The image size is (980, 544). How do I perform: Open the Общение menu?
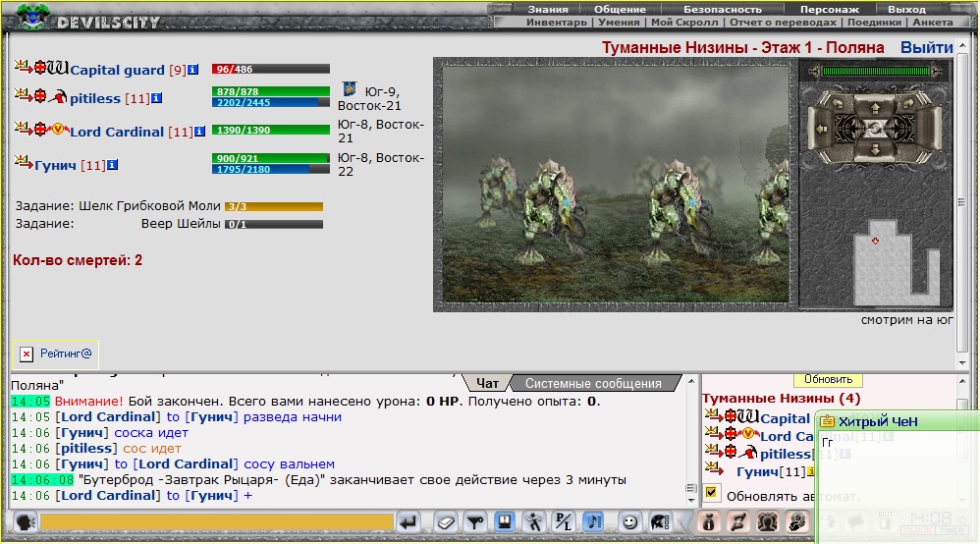coord(620,10)
